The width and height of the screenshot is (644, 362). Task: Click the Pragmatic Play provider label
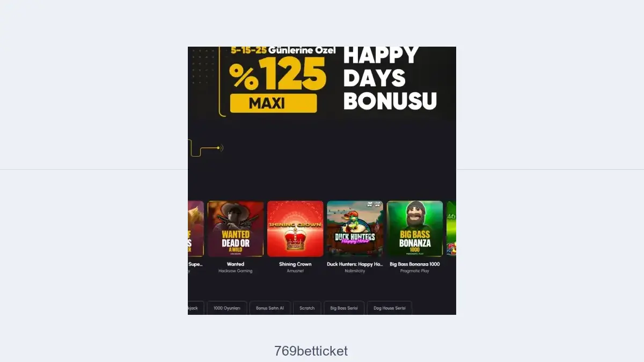(415, 271)
